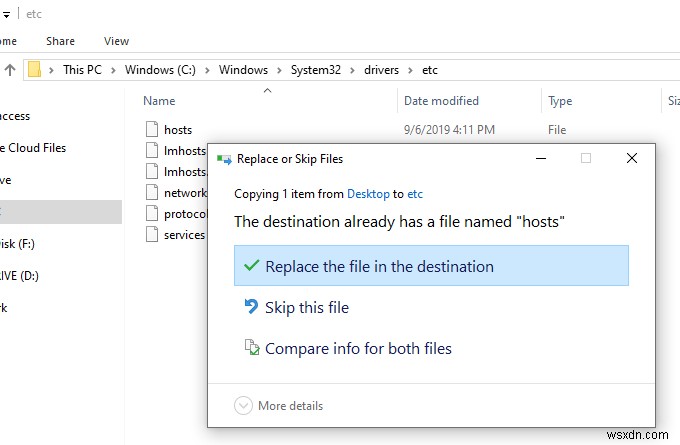
Task: Select the hosts file name
Action: point(178,129)
